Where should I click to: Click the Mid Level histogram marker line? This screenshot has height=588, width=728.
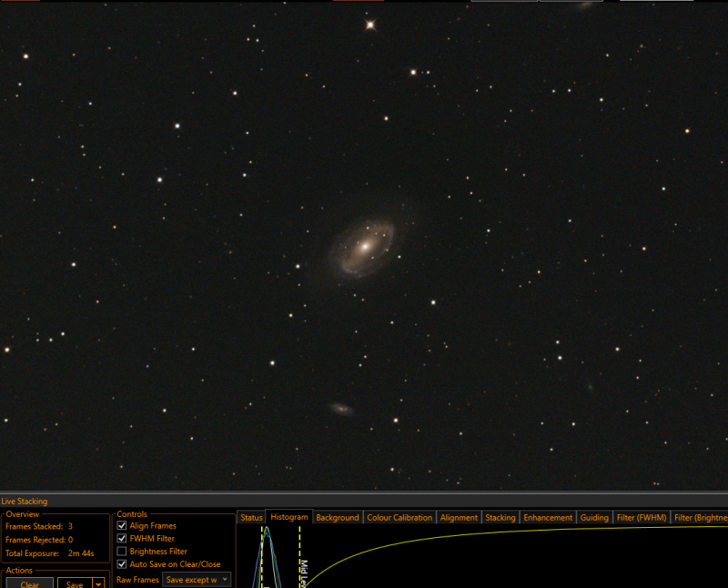coord(300,556)
